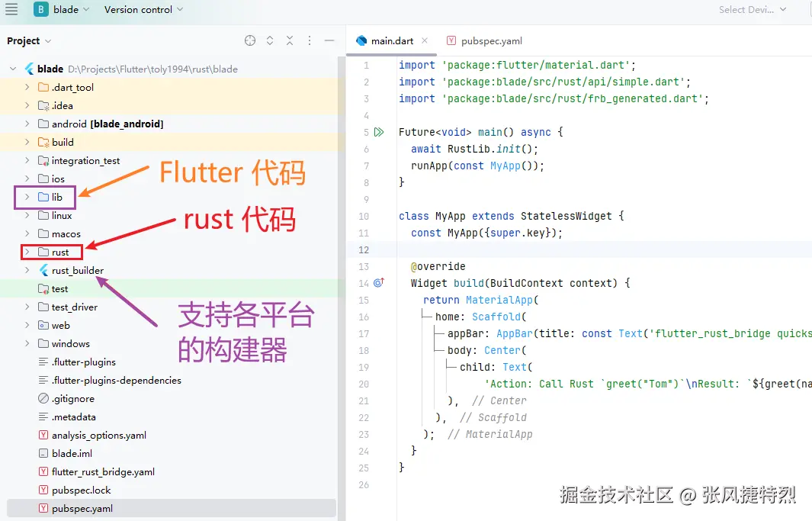
Task: Click the Scaffold( constructor on line 16
Action: [499, 317]
